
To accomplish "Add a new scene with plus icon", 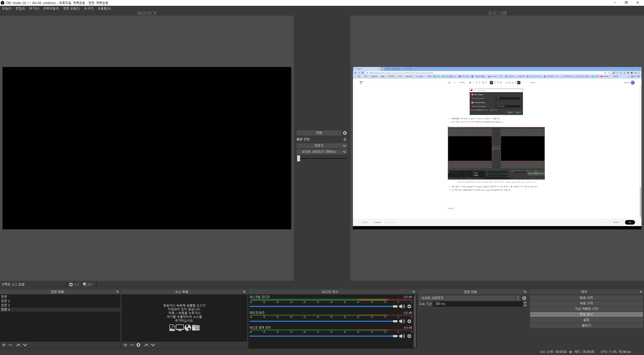I will pyautogui.click(x=4, y=345).
